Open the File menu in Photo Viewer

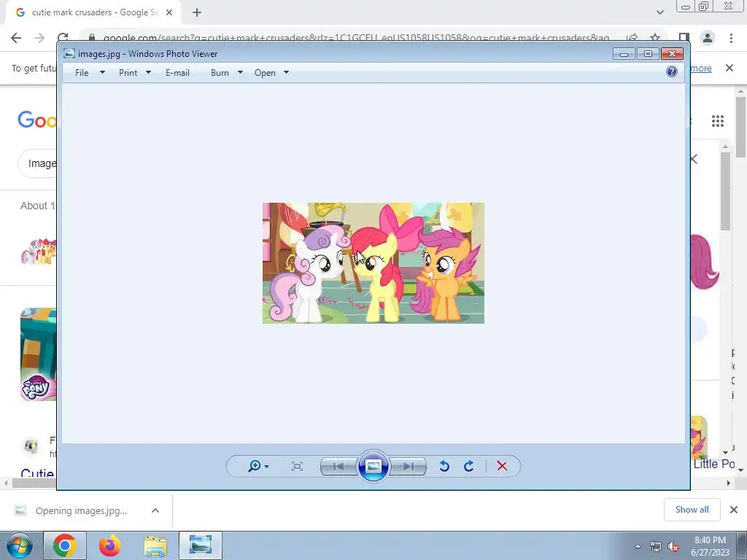[x=82, y=73]
